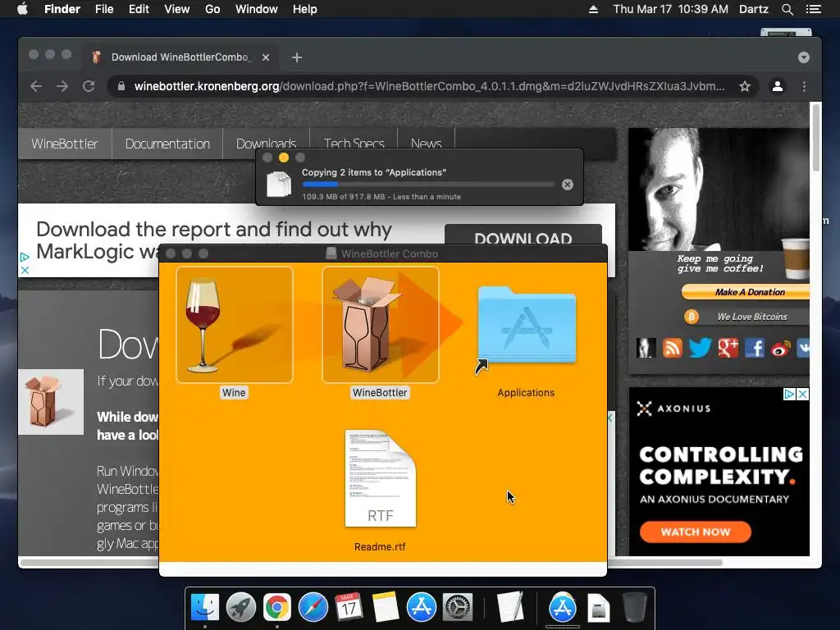
Task: Select the WineBottler application icon
Action: pos(380,325)
